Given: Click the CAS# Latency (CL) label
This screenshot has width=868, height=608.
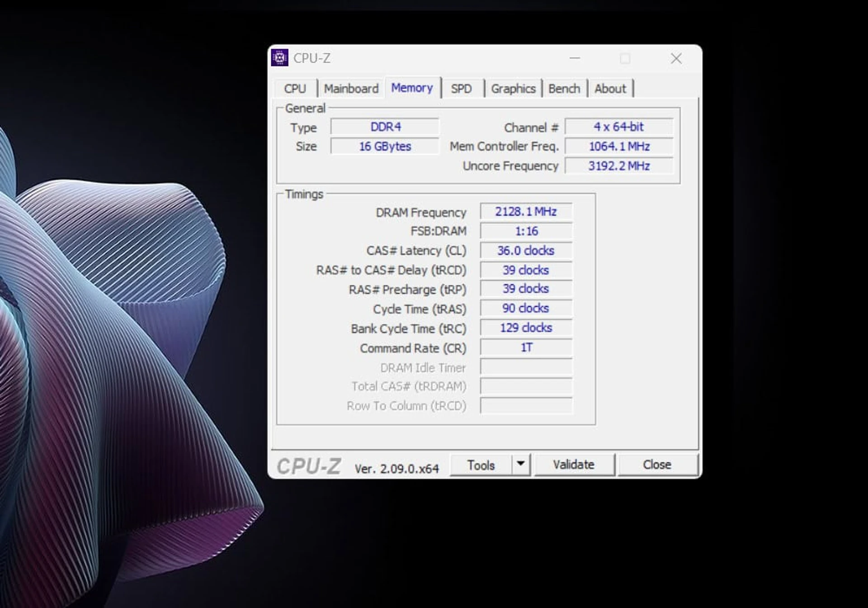Looking at the screenshot, I should pyautogui.click(x=416, y=251).
